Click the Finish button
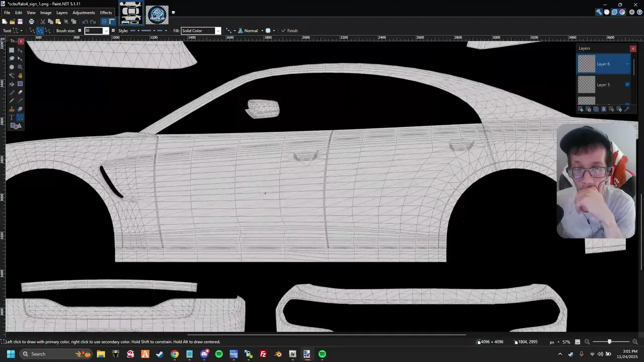644x362 pixels. click(289, 31)
